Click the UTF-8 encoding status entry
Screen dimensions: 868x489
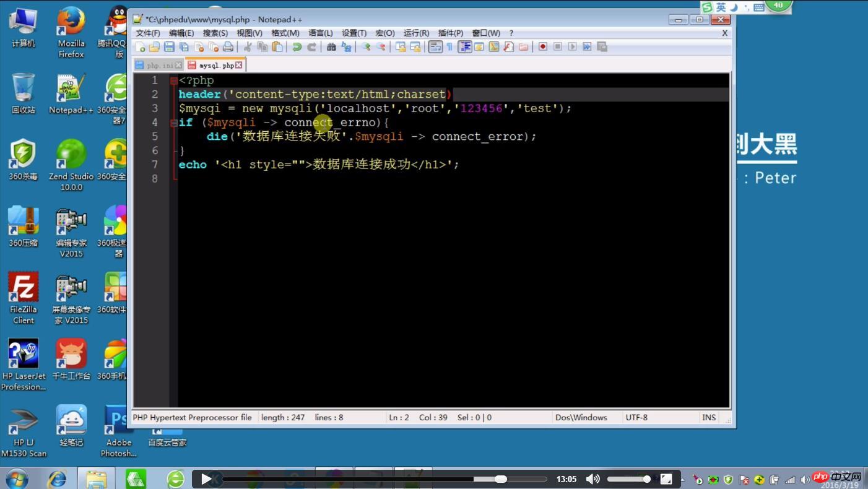(x=636, y=417)
